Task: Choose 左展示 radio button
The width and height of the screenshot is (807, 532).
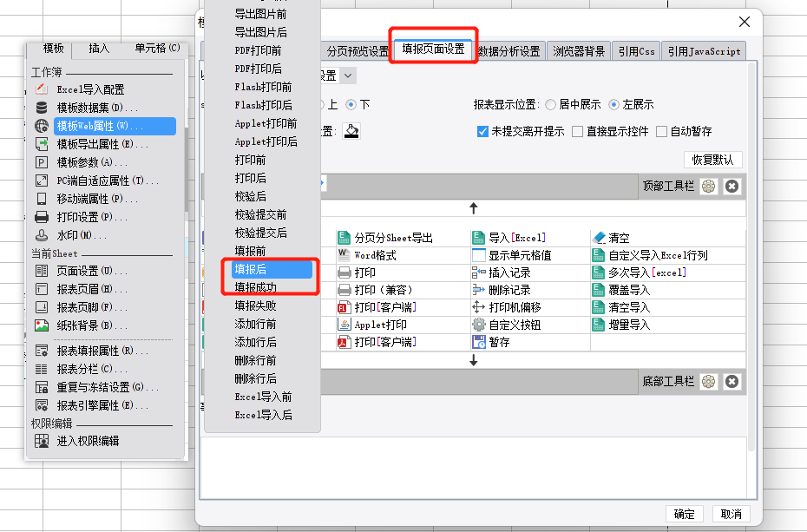Action: pos(613,105)
